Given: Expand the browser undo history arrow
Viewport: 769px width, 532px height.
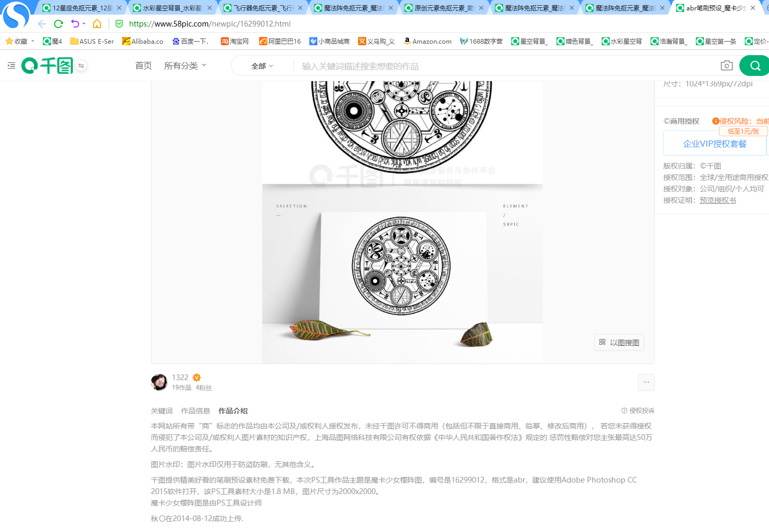Looking at the screenshot, I should tap(84, 24).
